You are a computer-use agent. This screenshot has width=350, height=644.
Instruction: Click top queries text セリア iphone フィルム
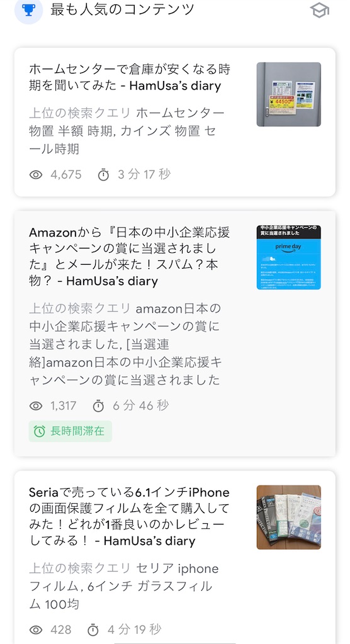point(124,587)
